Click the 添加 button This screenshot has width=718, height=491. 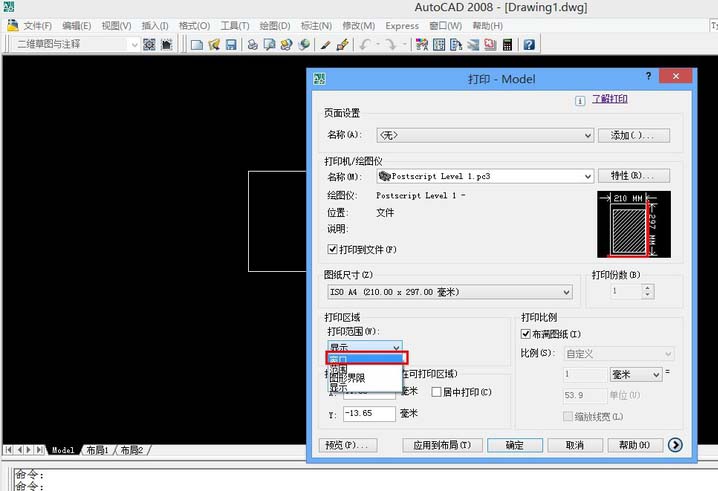point(634,136)
